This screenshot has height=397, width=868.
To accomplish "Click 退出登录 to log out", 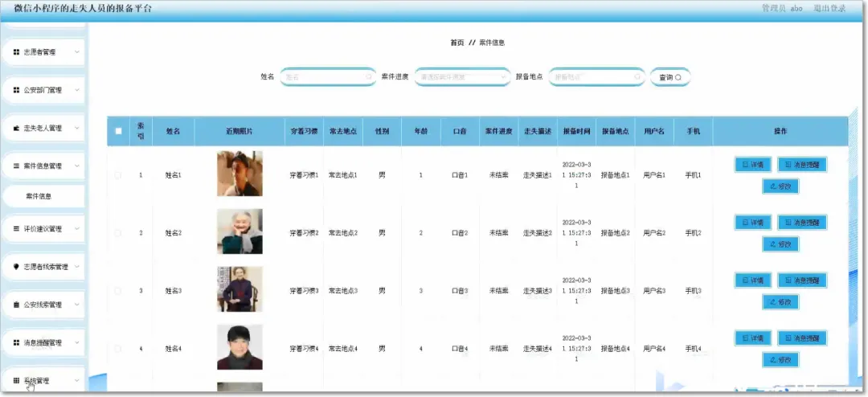I will [x=829, y=8].
